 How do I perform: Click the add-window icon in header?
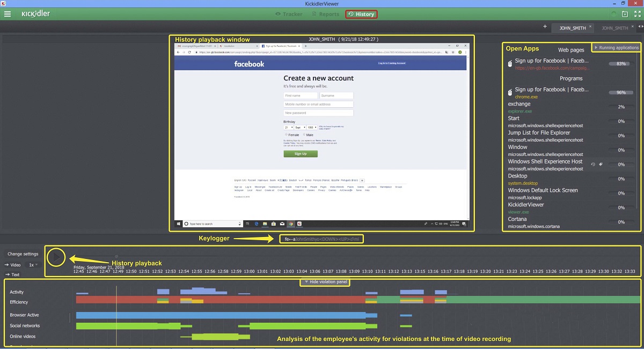coord(625,14)
